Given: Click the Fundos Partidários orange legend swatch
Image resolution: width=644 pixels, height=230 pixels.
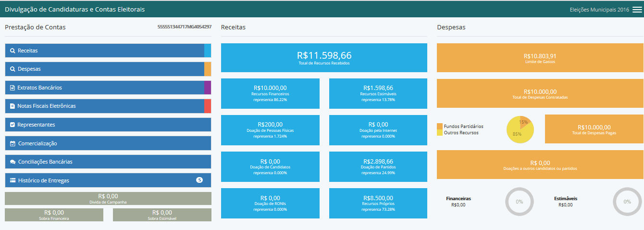Looking at the screenshot, I should click(440, 126).
